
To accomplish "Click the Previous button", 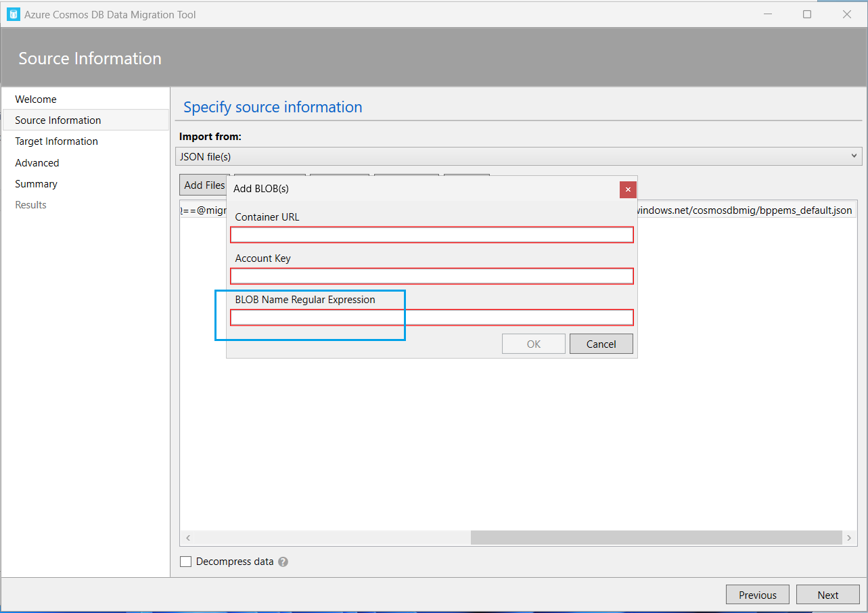I will click(758, 595).
